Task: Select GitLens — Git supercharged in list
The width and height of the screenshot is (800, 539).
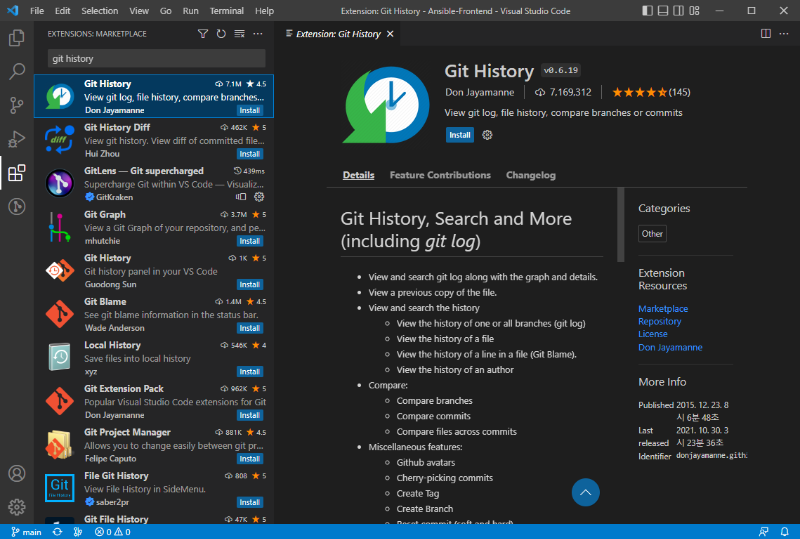Action: point(154,183)
